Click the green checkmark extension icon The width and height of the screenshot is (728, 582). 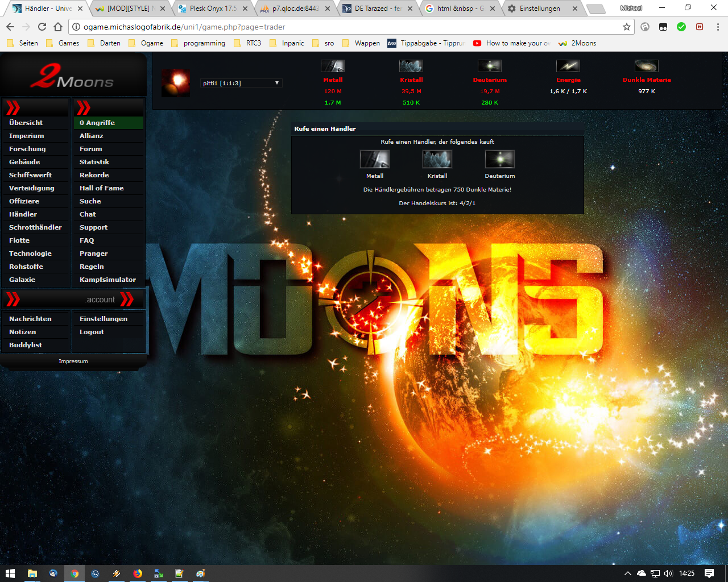(x=681, y=27)
